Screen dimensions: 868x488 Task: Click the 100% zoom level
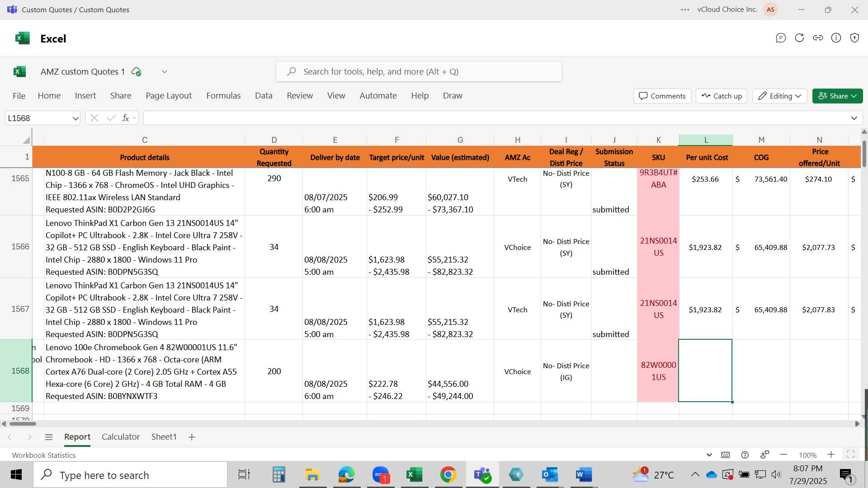pos(807,455)
